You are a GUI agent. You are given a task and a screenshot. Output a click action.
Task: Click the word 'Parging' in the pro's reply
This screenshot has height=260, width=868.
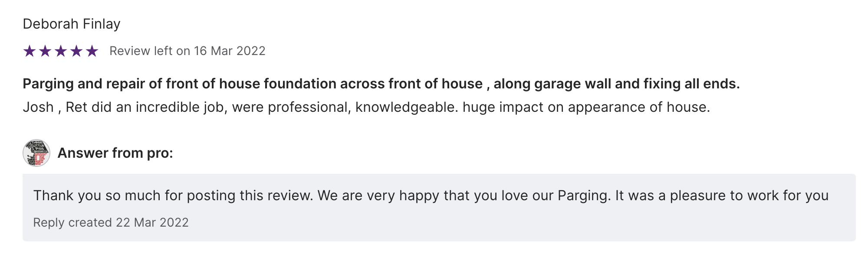point(584,195)
